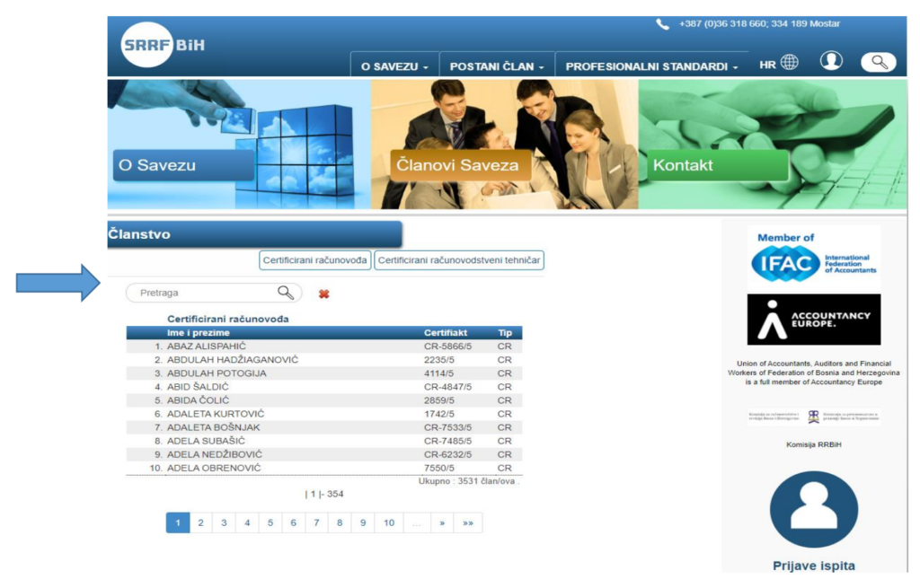920x588 pixels.
Task: Click the globe language icon
Action: click(789, 63)
